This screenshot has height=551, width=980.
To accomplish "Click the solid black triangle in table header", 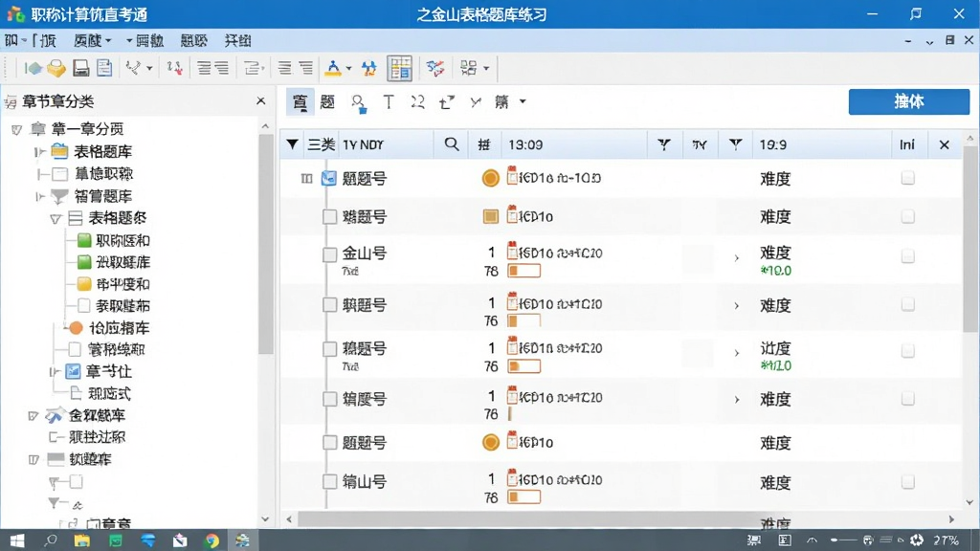I will [x=292, y=144].
